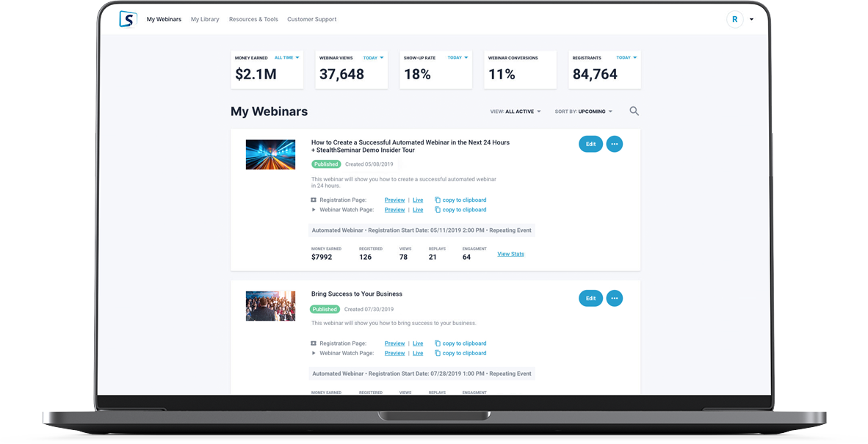Open the Sort By: Upcoming dropdown
Image resolution: width=868 pixels, height=444 pixels.
584,112
